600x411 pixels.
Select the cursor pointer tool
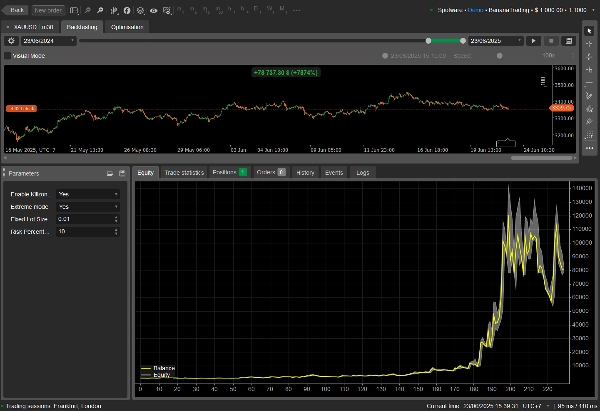tap(590, 29)
